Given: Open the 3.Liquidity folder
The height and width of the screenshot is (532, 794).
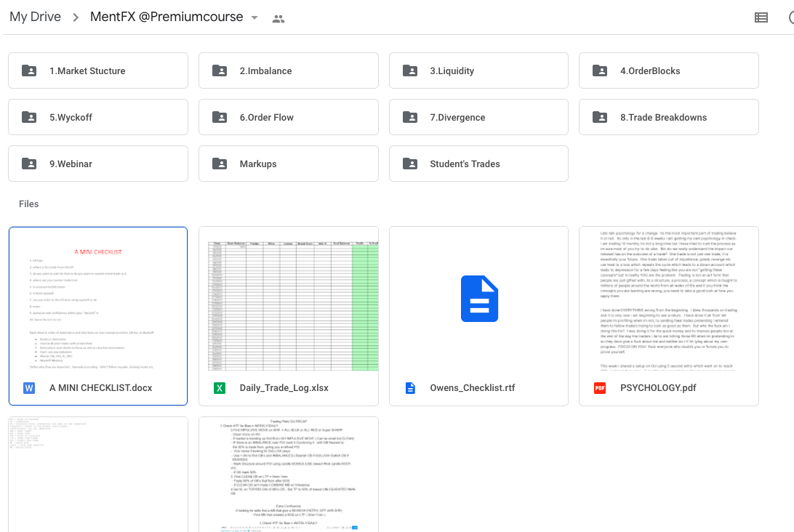Looking at the screenshot, I should tap(478, 70).
